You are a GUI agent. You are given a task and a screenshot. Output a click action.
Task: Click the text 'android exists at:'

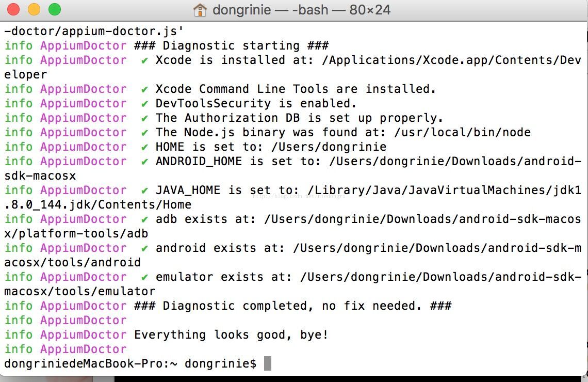[220, 248]
